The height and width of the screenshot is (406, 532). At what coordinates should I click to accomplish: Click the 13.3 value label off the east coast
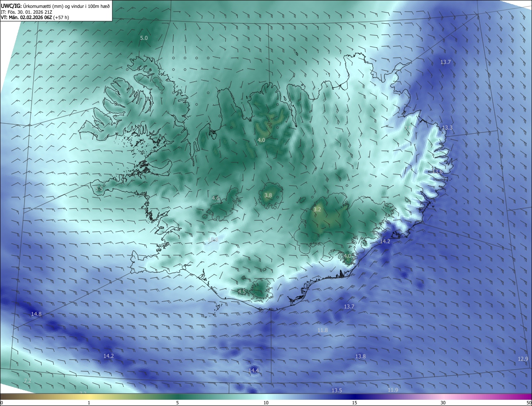[447, 127]
